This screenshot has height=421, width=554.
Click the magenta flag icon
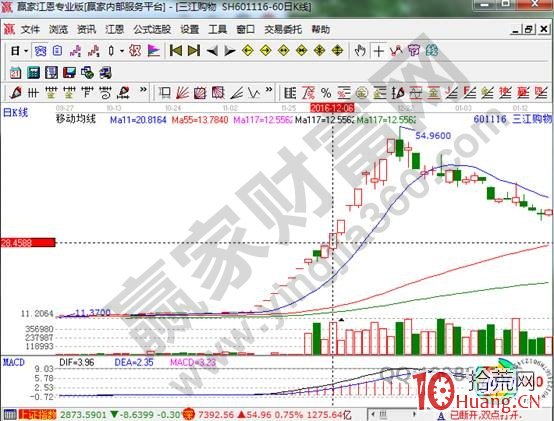153,51
